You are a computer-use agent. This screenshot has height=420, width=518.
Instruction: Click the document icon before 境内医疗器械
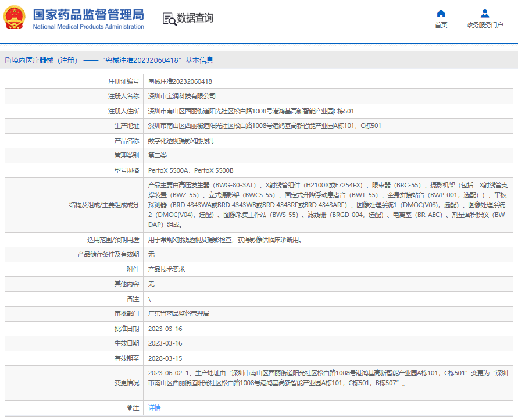pos(8,60)
